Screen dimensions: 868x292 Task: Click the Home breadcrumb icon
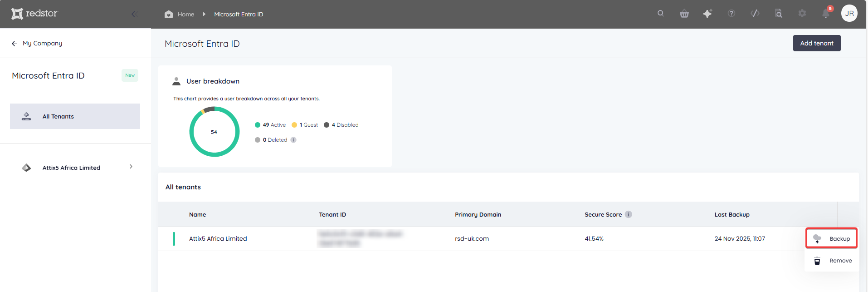coord(169,14)
